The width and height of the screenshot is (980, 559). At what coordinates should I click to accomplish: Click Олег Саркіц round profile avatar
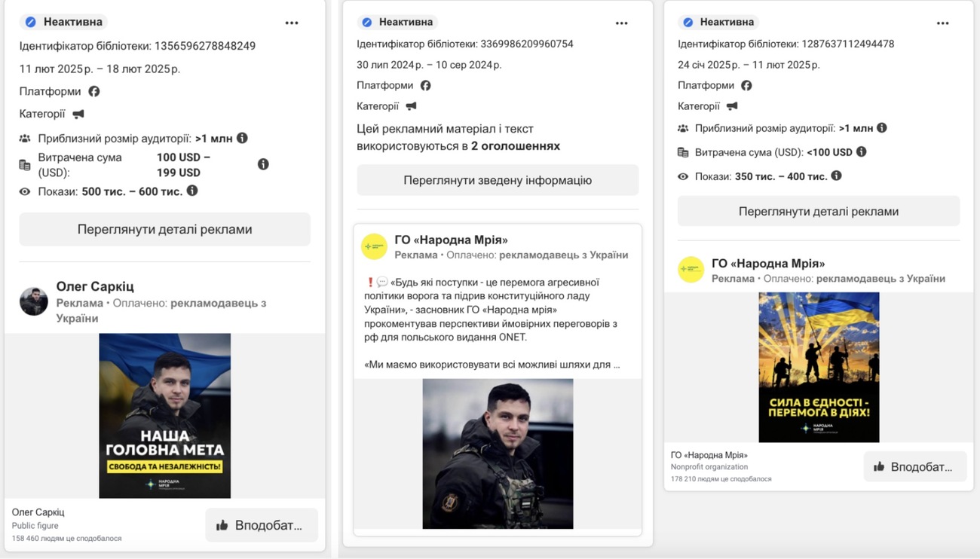34,301
